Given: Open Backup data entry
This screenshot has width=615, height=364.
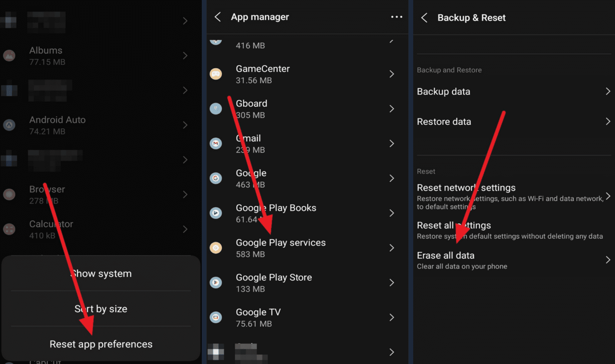Looking at the screenshot, I should (x=514, y=91).
